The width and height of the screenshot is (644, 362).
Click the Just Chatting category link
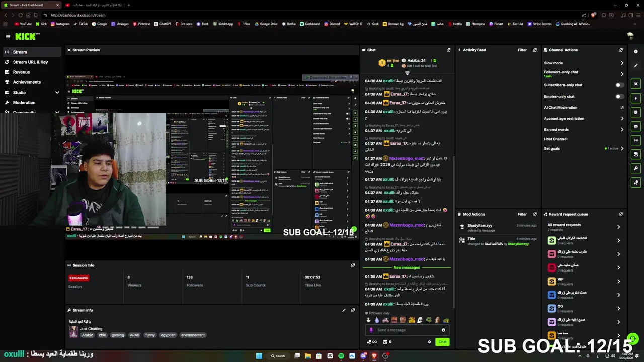click(91, 329)
